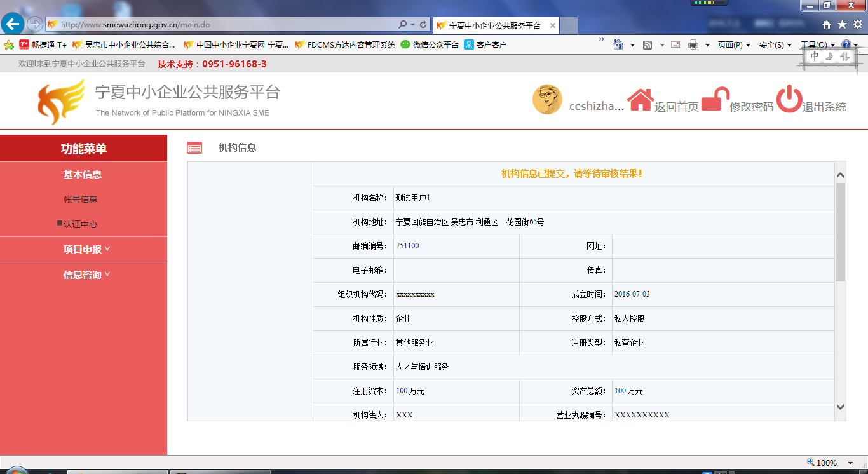The height and width of the screenshot is (474, 868).
Task: Click the 基本信息 menu header
Action: (83, 174)
